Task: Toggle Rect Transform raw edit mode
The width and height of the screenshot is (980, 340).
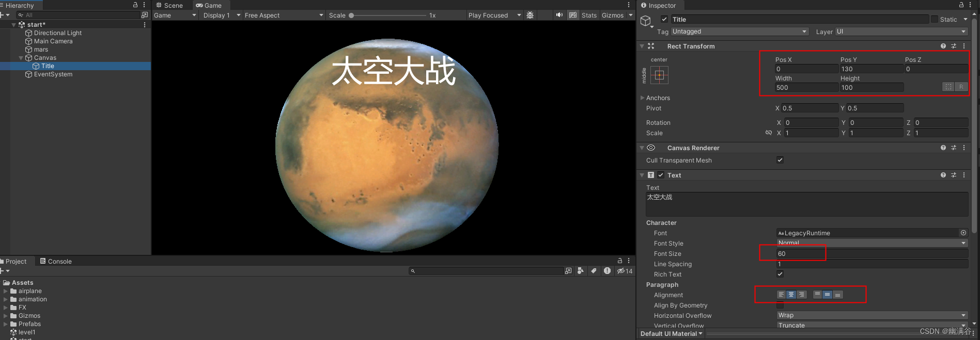Action: 961,87
